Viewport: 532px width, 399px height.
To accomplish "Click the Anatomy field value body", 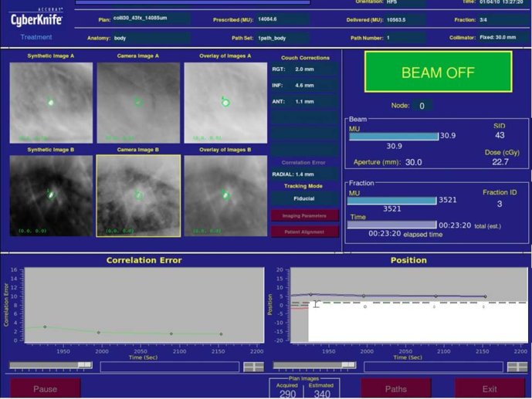I will point(120,38).
